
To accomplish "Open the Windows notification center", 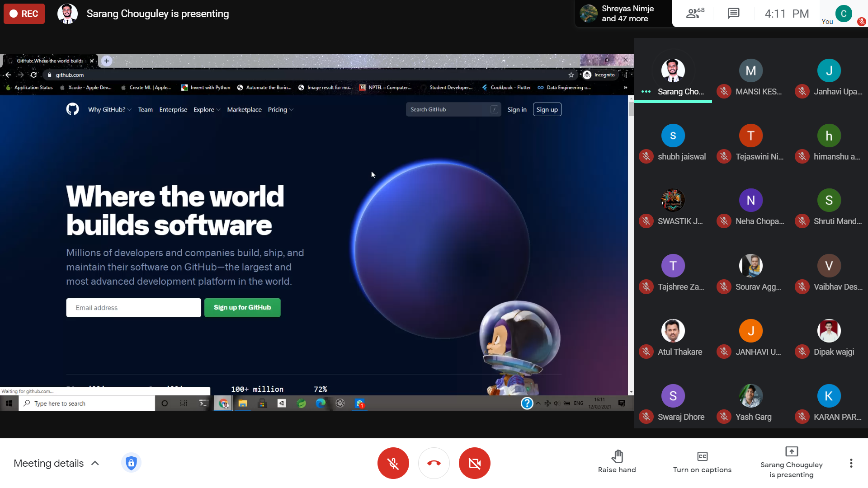I will coord(622,403).
